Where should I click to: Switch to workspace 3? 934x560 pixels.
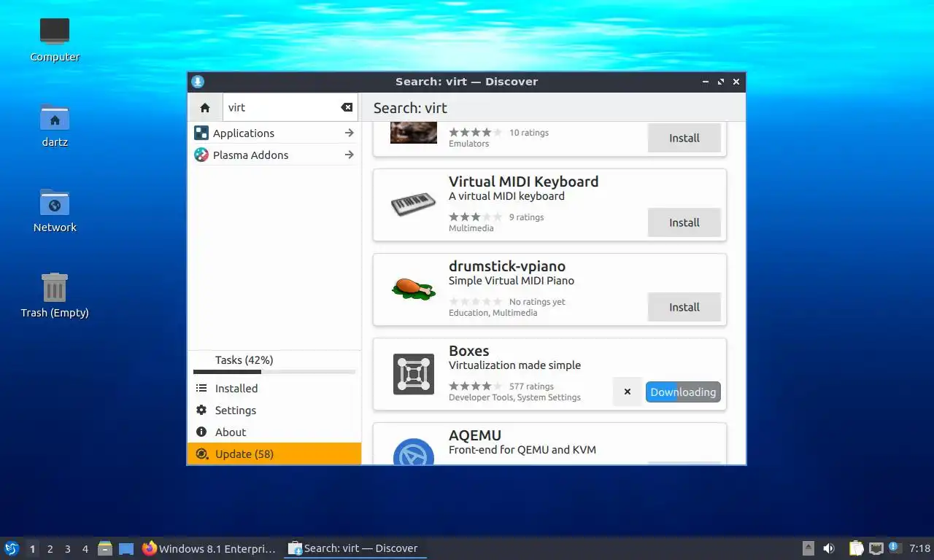[x=67, y=549]
